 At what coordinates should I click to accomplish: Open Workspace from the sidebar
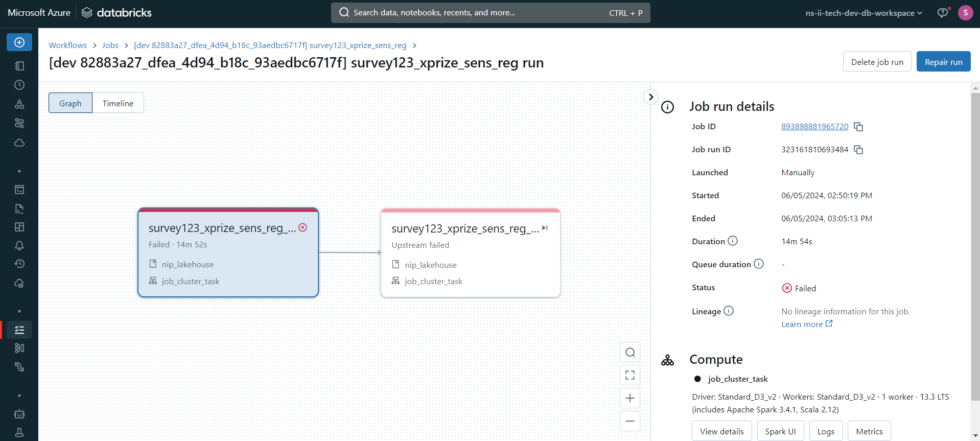coord(19,66)
